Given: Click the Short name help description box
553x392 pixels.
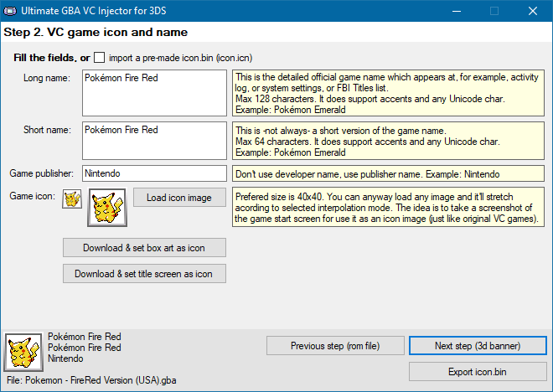Looking at the screenshot, I should 388,141.
